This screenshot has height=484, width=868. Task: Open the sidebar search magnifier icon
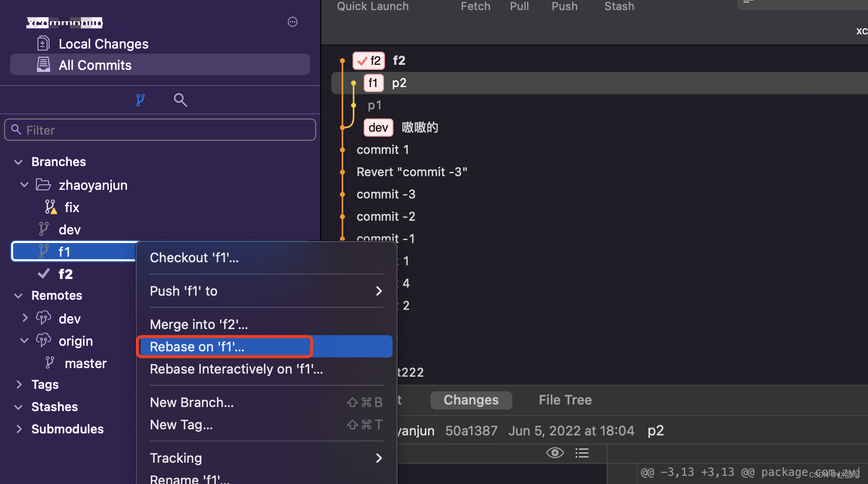click(180, 100)
